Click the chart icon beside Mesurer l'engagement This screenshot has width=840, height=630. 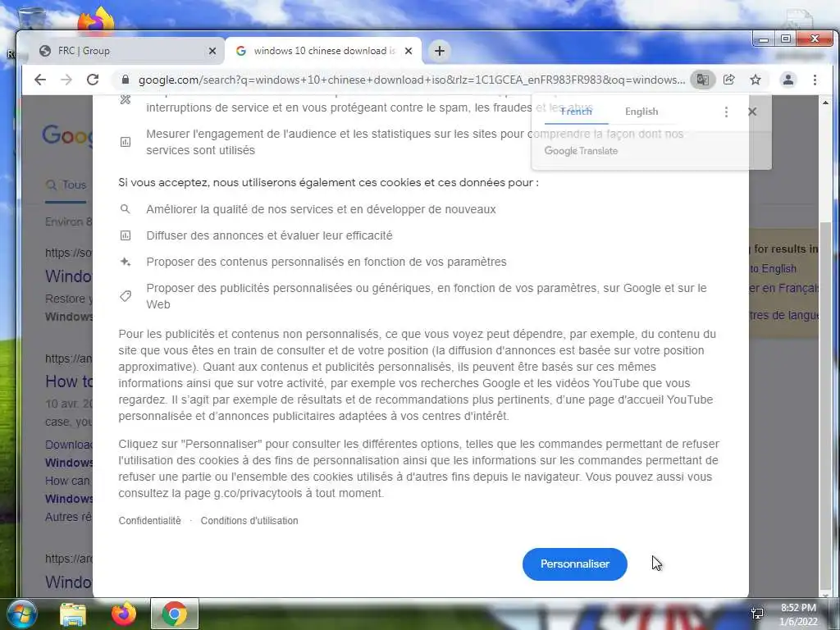(126, 142)
